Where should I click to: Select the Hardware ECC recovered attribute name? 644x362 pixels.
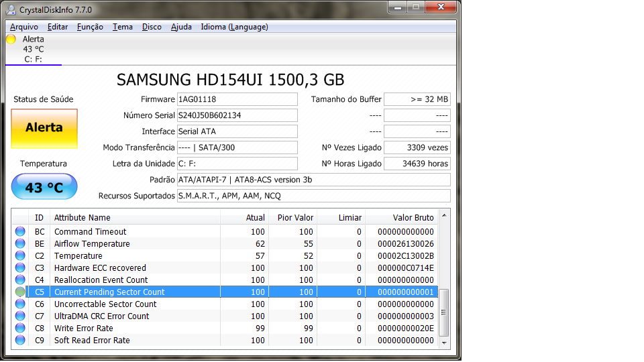tap(100, 268)
